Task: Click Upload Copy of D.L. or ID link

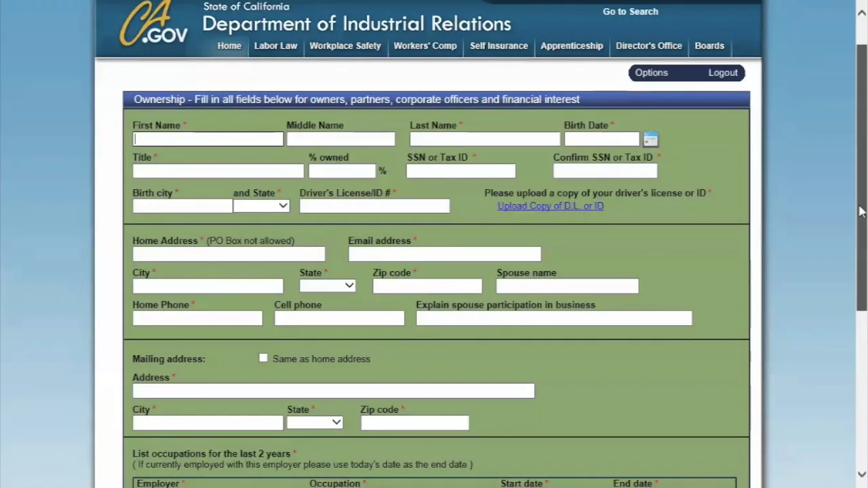Action: 550,206
